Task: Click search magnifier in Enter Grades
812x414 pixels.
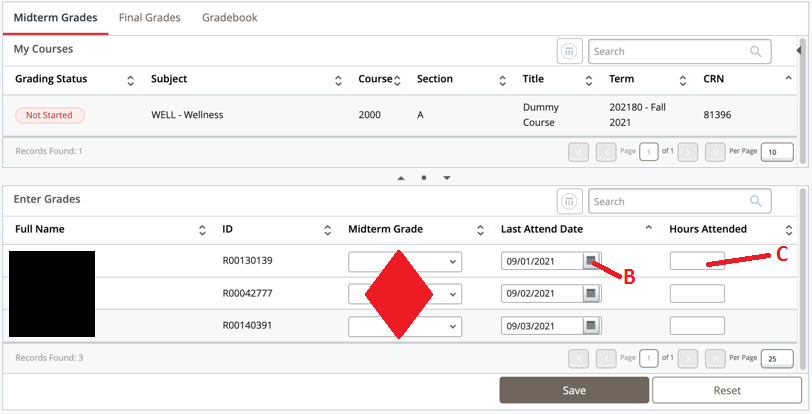Action: [x=756, y=201]
